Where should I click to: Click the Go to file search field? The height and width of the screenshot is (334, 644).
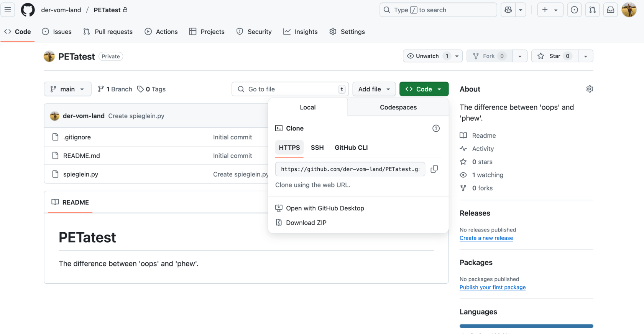point(290,89)
